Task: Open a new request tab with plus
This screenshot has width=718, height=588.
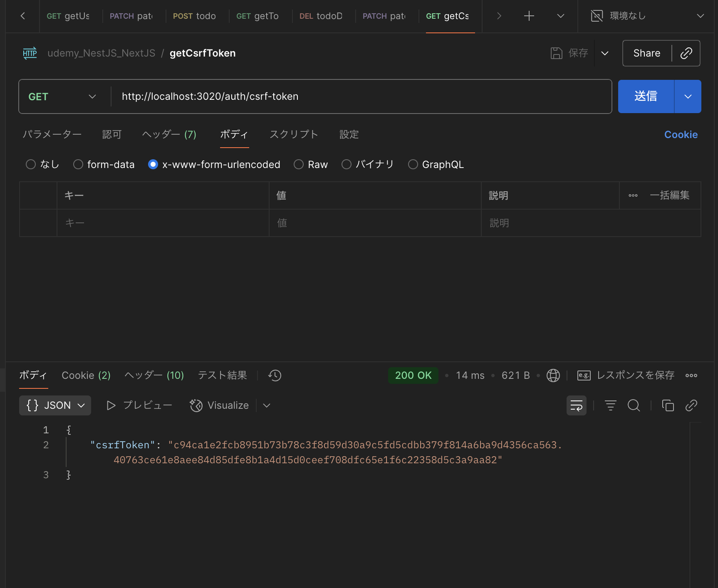Action: (x=529, y=16)
